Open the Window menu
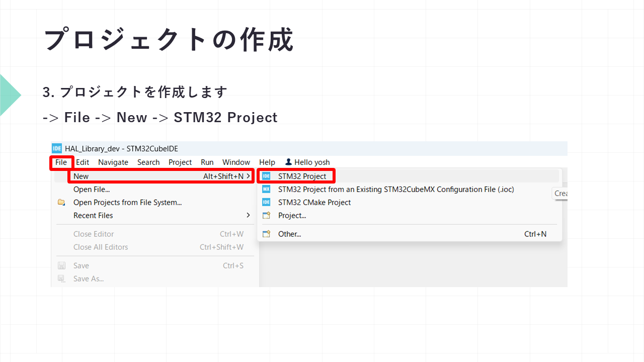Viewport: 644px width, 362px height. coord(236,162)
